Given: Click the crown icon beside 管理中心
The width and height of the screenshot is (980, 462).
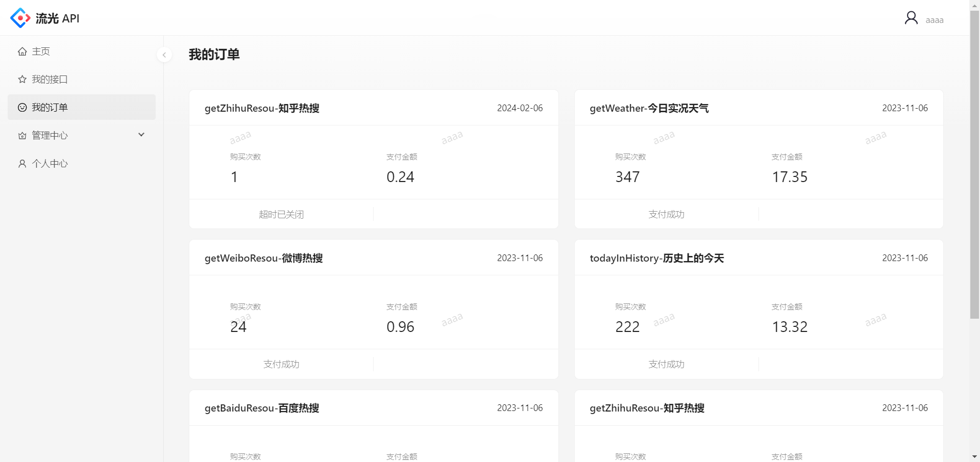Looking at the screenshot, I should pos(22,136).
